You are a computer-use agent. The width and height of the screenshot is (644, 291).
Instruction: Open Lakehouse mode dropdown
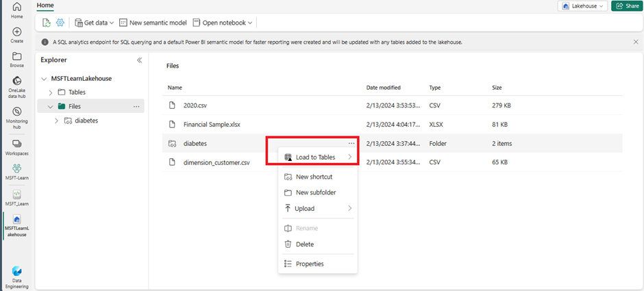(x=582, y=6)
